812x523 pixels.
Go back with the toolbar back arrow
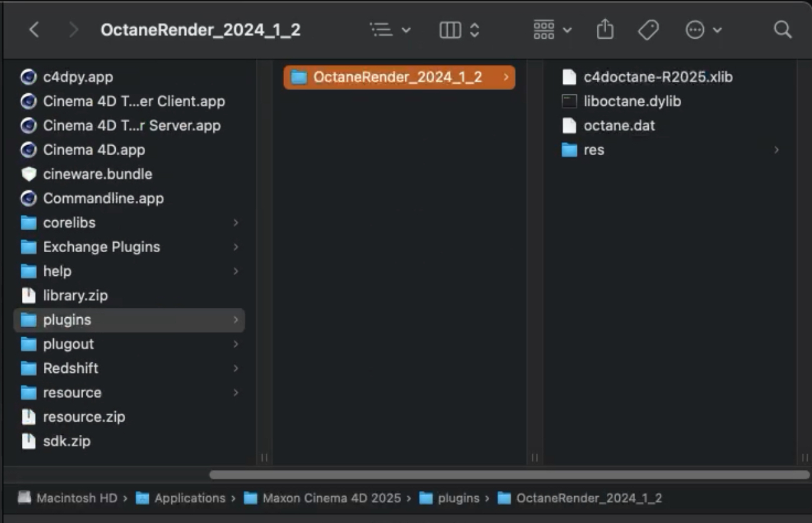point(34,29)
